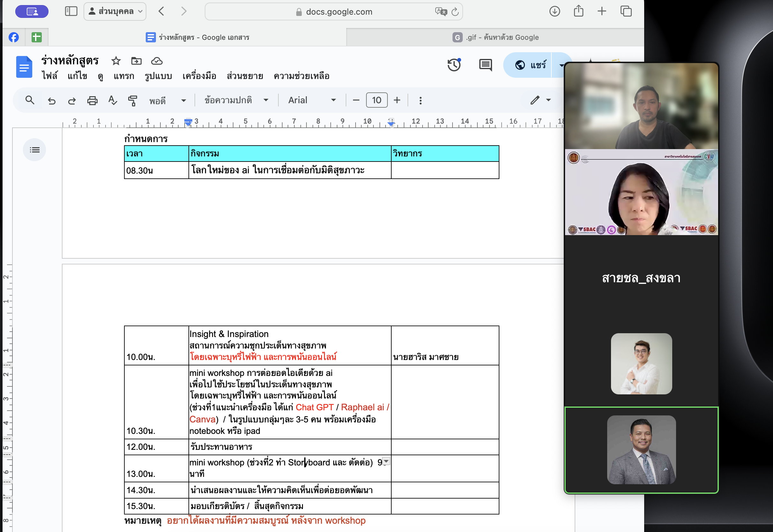Click the print icon in toolbar
Viewport: 773px width, 532px height.
click(x=92, y=100)
